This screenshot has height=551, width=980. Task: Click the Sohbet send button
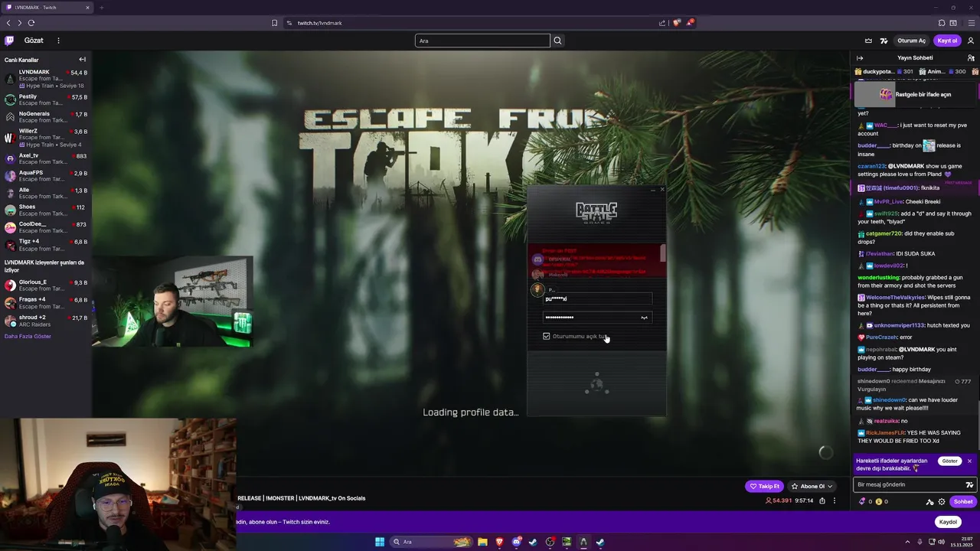pyautogui.click(x=962, y=502)
